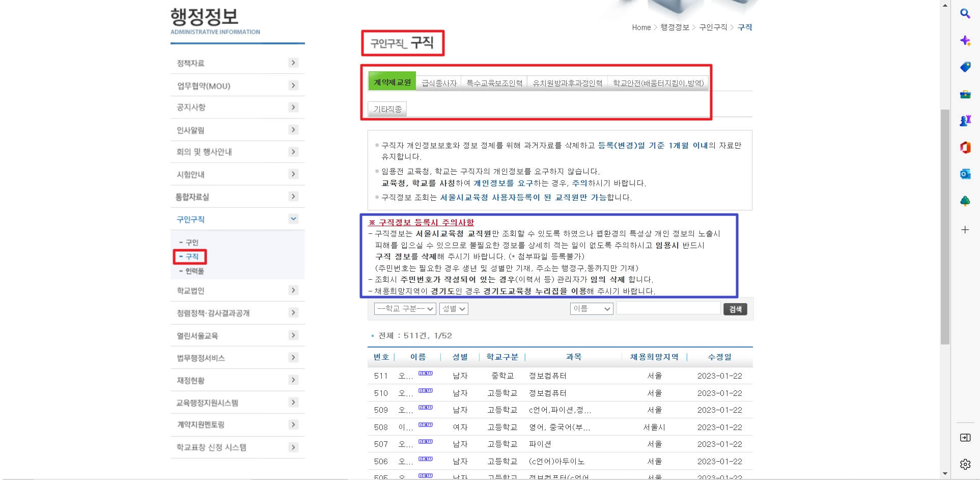Open the tree-shaped sidebar app icon
Screen dimensions: 980x480
965,201
